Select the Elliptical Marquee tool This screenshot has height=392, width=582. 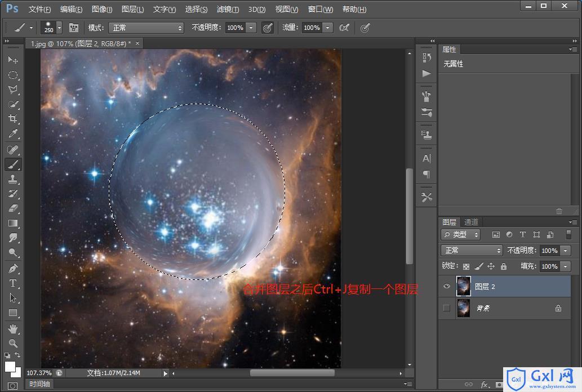coord(13,75)
